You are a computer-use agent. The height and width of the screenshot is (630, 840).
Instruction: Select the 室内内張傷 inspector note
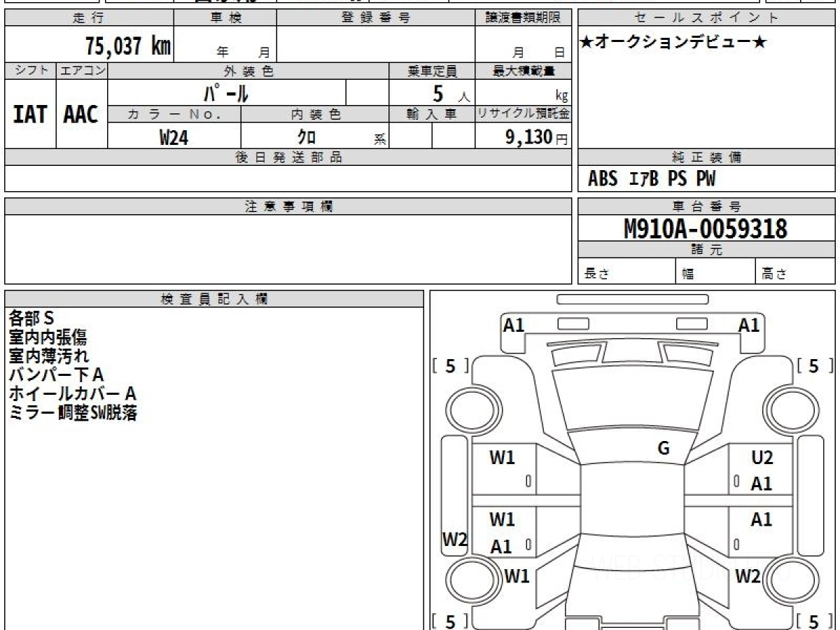click(48, 338)
